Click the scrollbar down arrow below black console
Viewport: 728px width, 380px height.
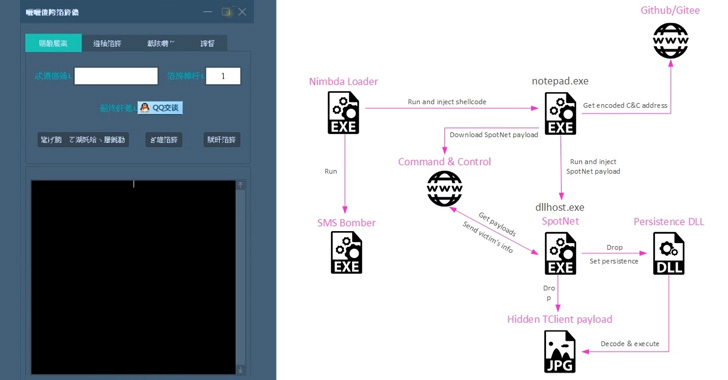(x=240, y=370)
